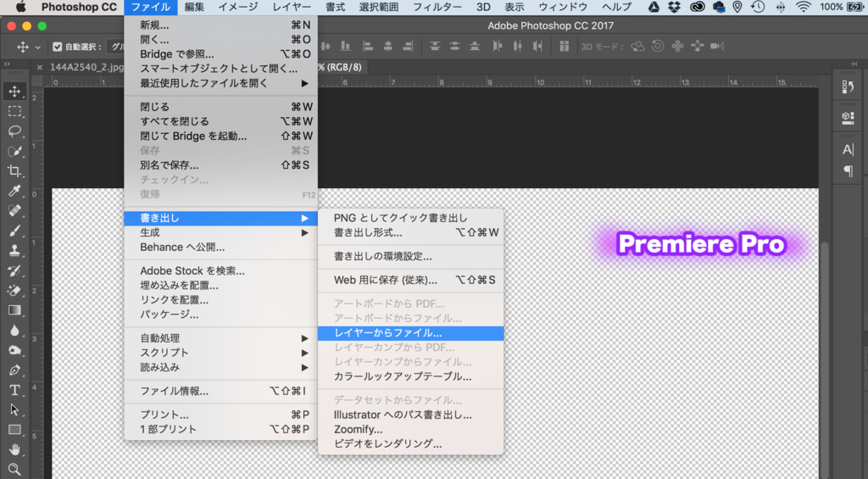This screenshot has height=479, width=868.
Task: Toggle the 自動選択 checkbox
Action: coord(58,47)
